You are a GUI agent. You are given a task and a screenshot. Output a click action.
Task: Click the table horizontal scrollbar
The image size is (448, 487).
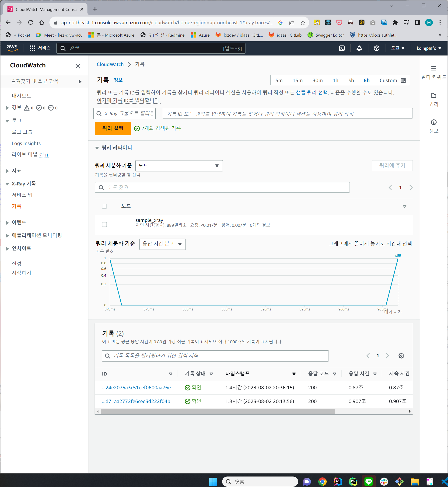[x=217, y=411]
